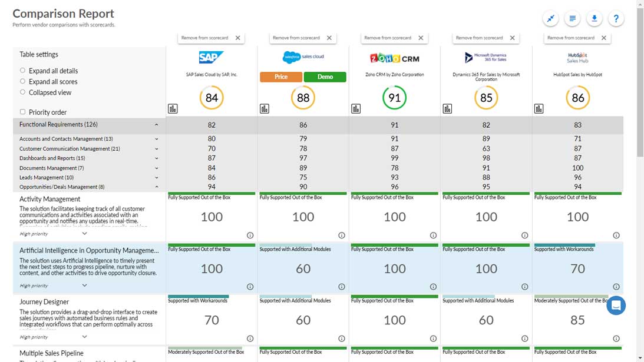This screenshot has height=362, width=644.
Task: Select the Collapsed view radio option
Action: [x=23, y=92]
